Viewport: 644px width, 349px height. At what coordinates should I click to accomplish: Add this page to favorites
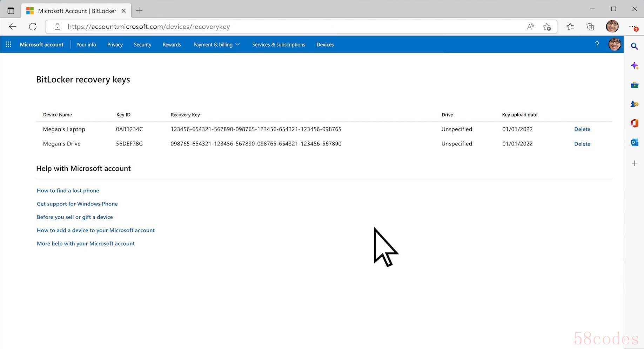pos(547,27)
